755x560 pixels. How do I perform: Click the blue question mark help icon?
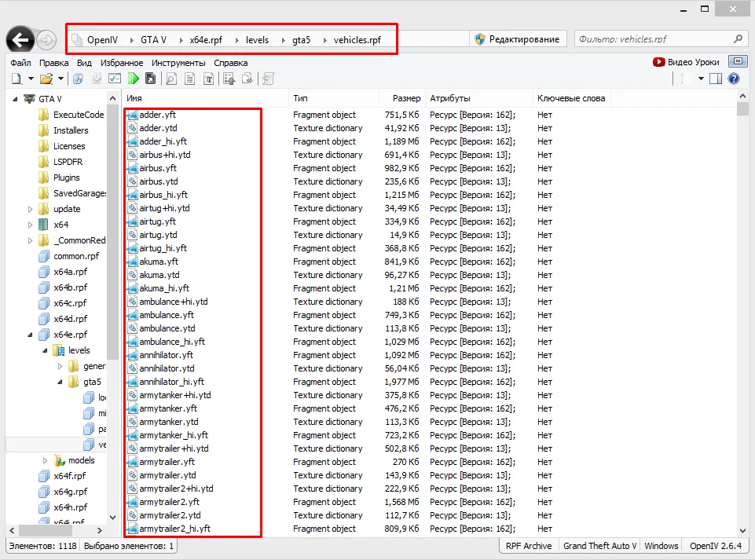pyautogui.click(x=733, y=79)
